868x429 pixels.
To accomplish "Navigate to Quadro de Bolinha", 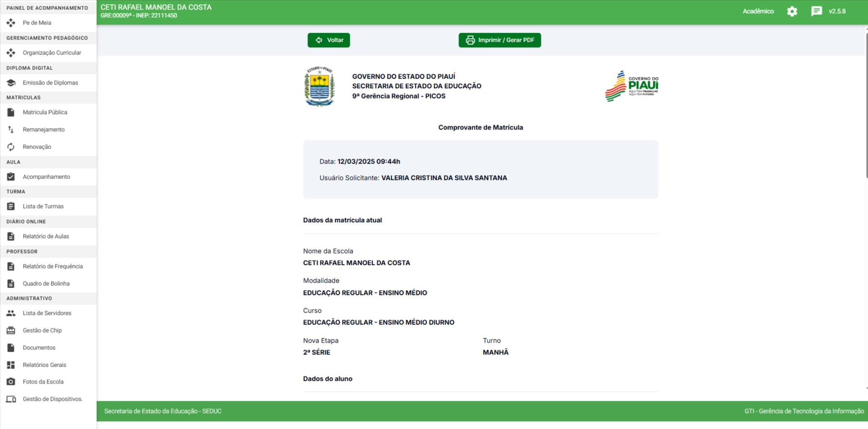I will point(46,284).
